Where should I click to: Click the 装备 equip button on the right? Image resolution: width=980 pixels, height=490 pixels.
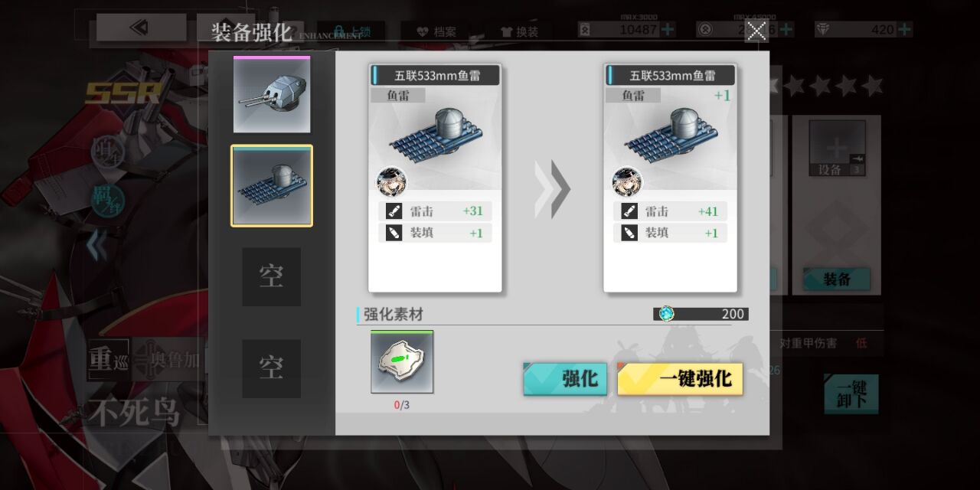837,279
